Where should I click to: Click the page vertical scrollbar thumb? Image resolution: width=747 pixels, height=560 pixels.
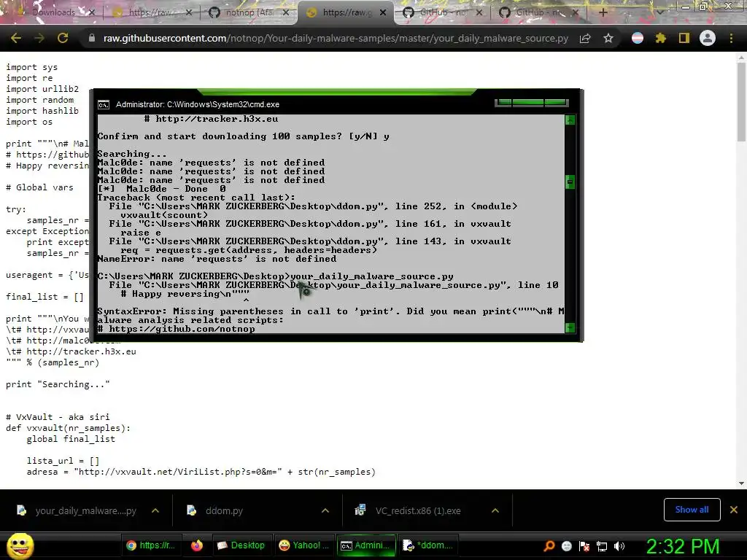[741, 101]
